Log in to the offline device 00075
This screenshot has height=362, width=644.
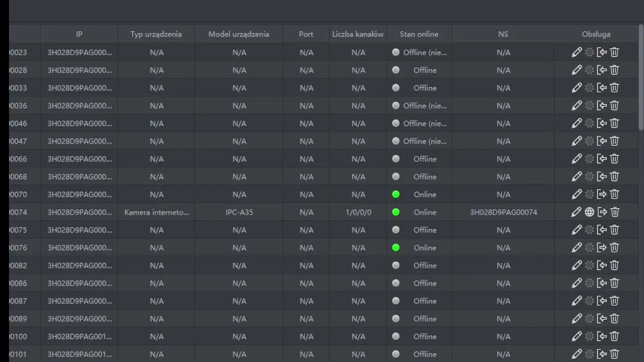(x=602, y=230)
